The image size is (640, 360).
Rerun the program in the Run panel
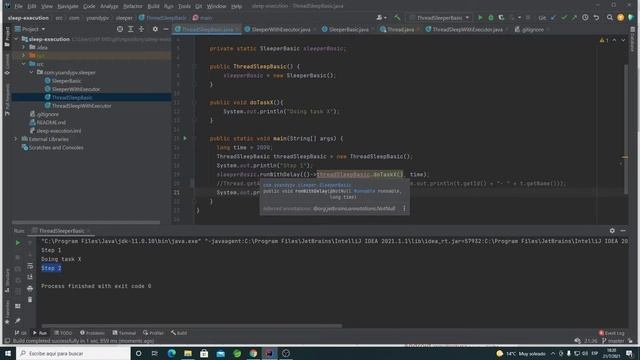[18, 243]
